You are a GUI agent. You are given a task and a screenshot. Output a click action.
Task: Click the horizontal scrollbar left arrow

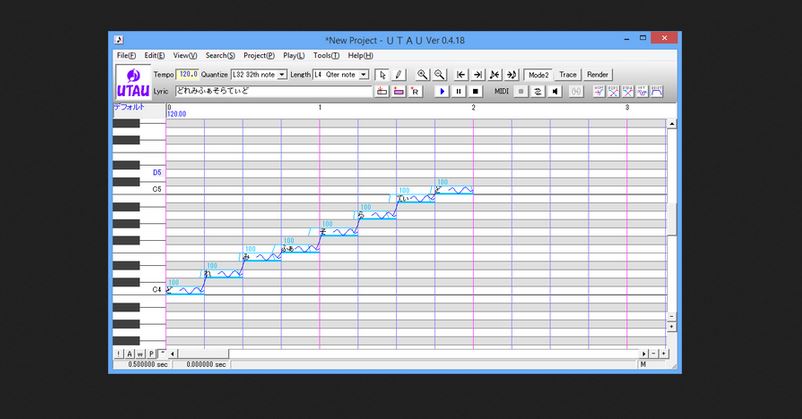tap(172, 354)
